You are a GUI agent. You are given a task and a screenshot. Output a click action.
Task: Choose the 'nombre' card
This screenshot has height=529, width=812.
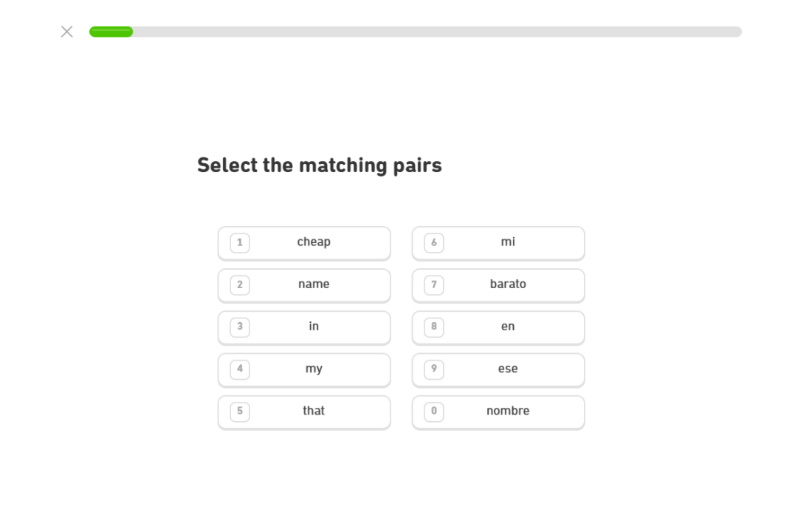498,412
